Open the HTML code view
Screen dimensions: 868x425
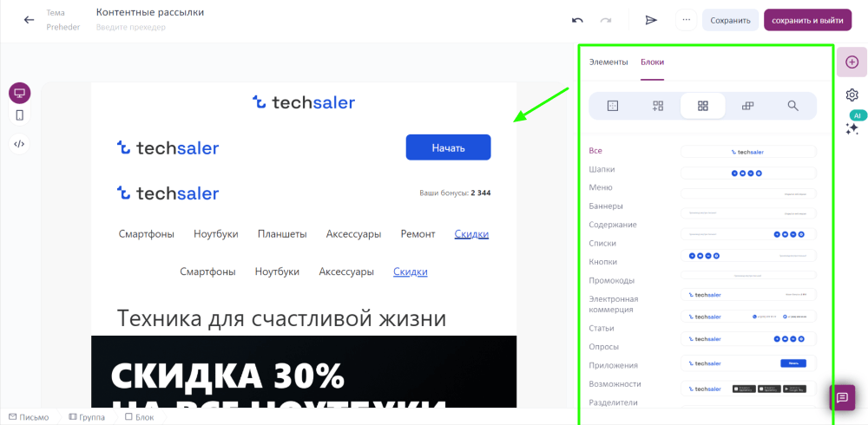[19, 144]
